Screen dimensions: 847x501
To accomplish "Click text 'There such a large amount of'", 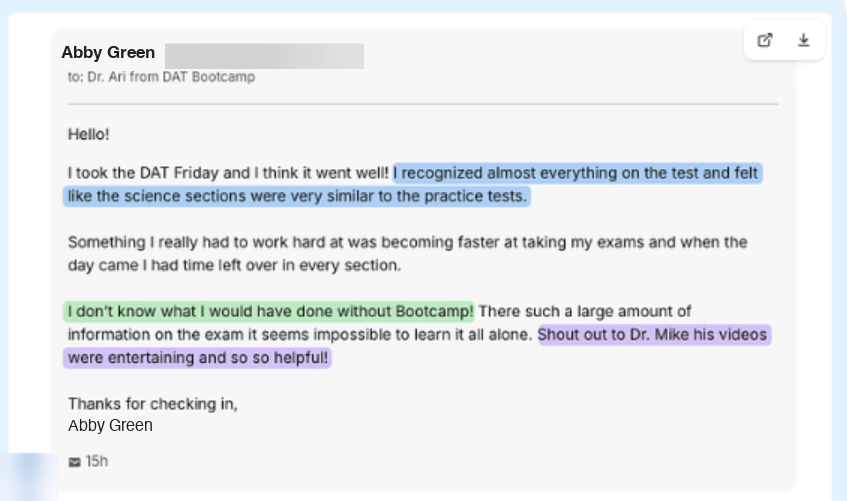I will pyautogui.click(x=584, y=312).
